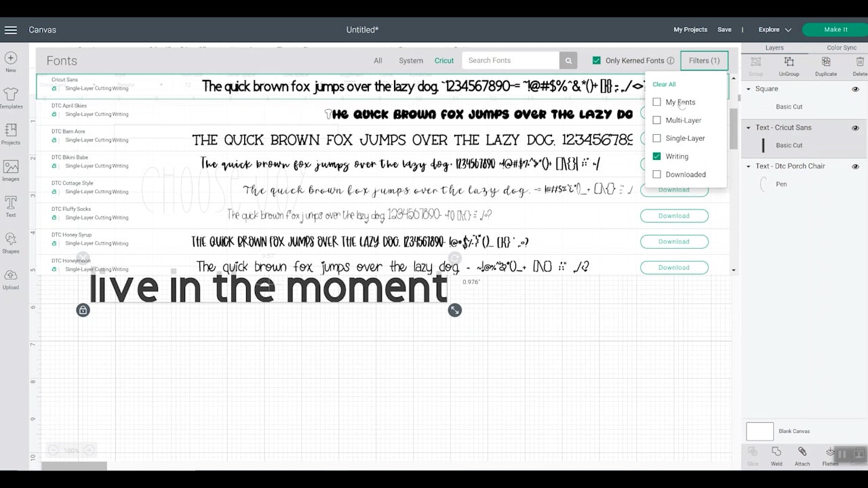Open the Filters (1) dropdown
868x488 pixels.
(x=704, y=60)
